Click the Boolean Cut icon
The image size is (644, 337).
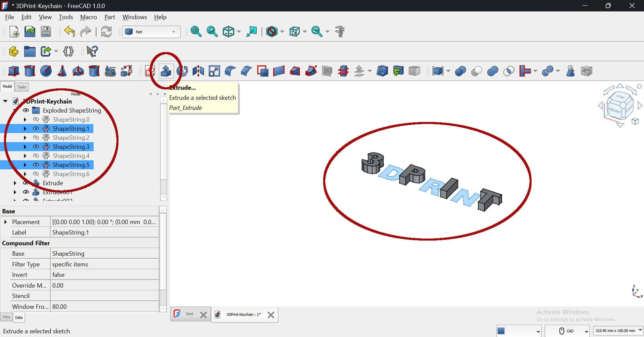(477, 71)
